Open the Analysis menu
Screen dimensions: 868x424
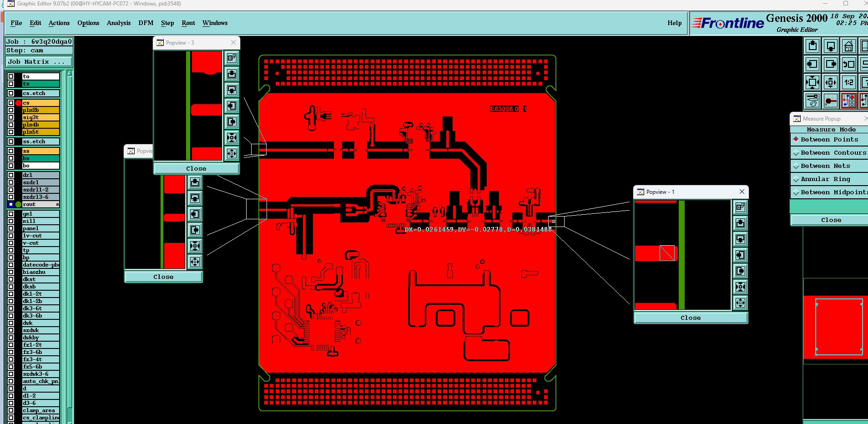pos(119,23)
